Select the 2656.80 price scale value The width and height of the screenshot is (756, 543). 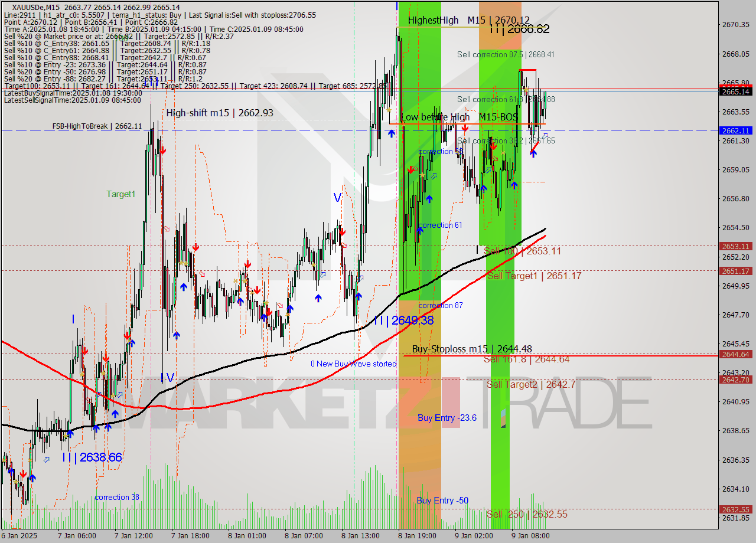point(736,198)
